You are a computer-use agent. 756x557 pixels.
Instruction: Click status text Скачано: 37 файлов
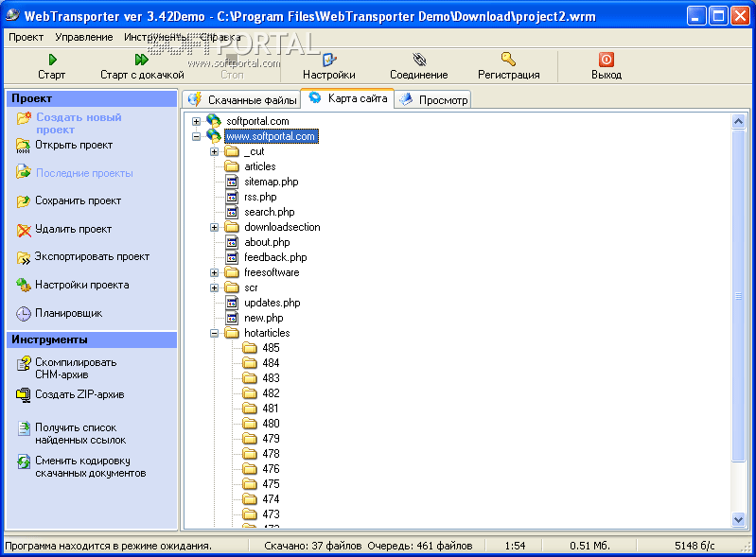313,546
